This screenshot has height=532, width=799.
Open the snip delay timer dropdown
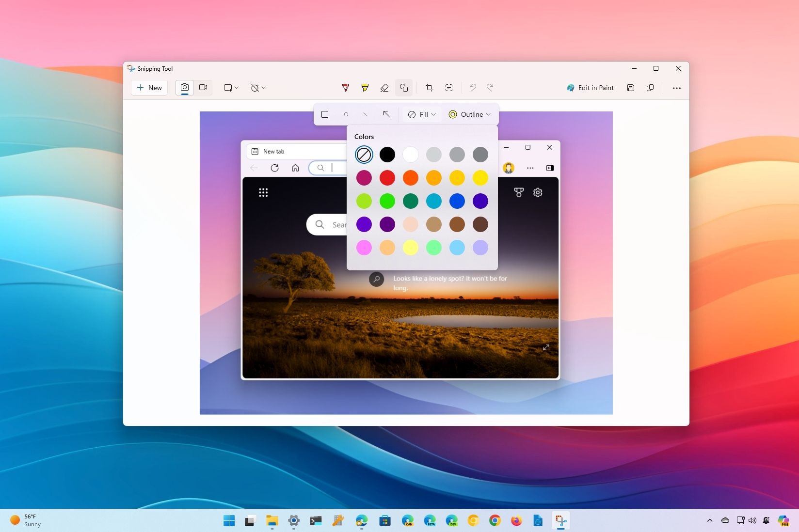(257, 88)
